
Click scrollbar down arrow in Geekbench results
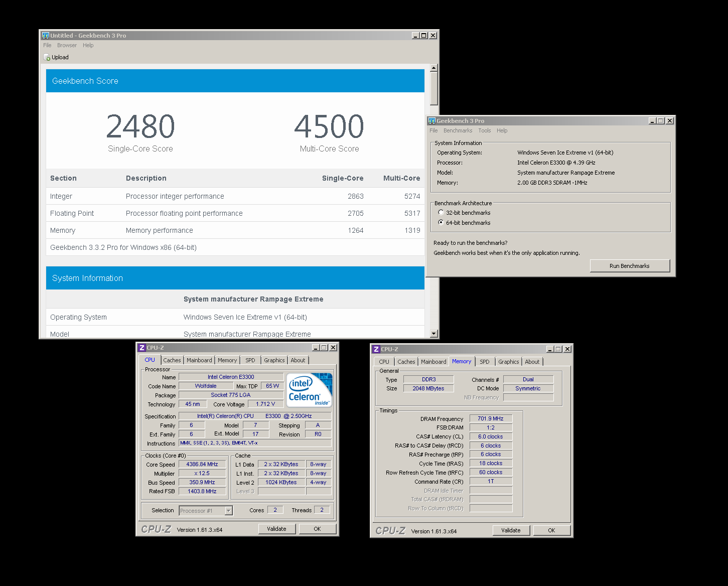[x=434, y=334]
